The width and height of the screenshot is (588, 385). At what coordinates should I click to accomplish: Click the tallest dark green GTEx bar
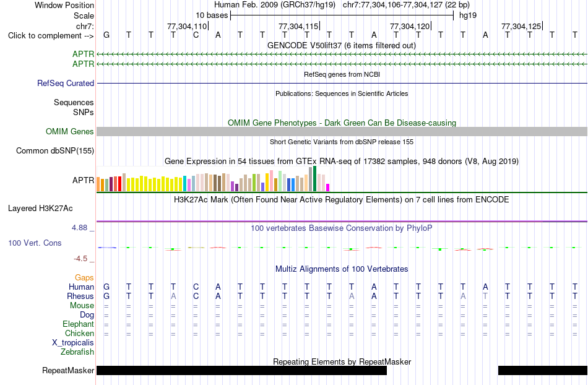click(x=314, y=179)
